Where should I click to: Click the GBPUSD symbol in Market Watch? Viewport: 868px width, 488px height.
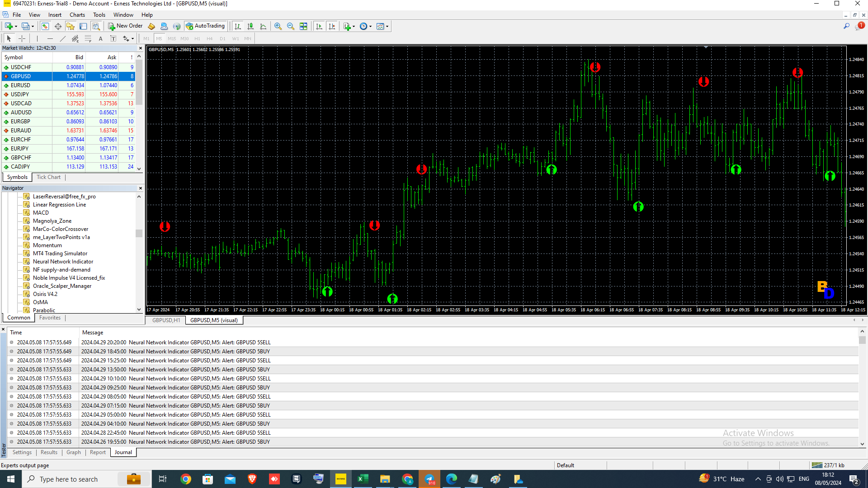point(21,76)
